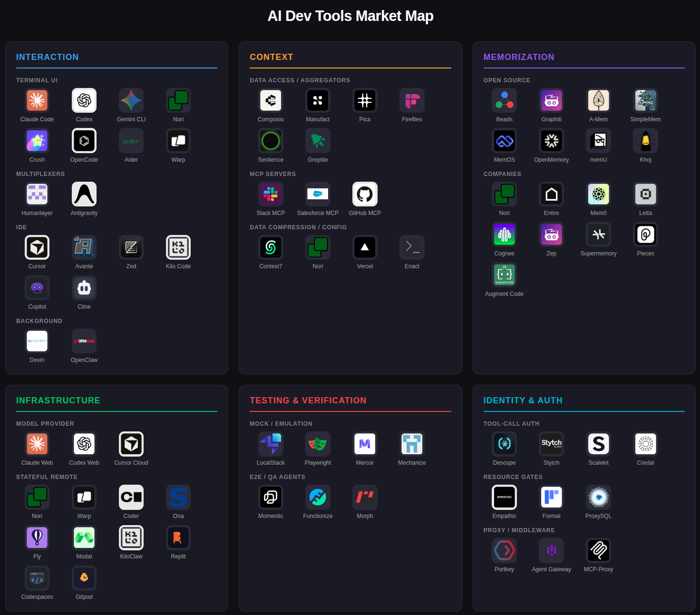The height and width of the screenshot is (615, 700).
Task: Open the OpenCode icon
Action: (x=84, y=141)
